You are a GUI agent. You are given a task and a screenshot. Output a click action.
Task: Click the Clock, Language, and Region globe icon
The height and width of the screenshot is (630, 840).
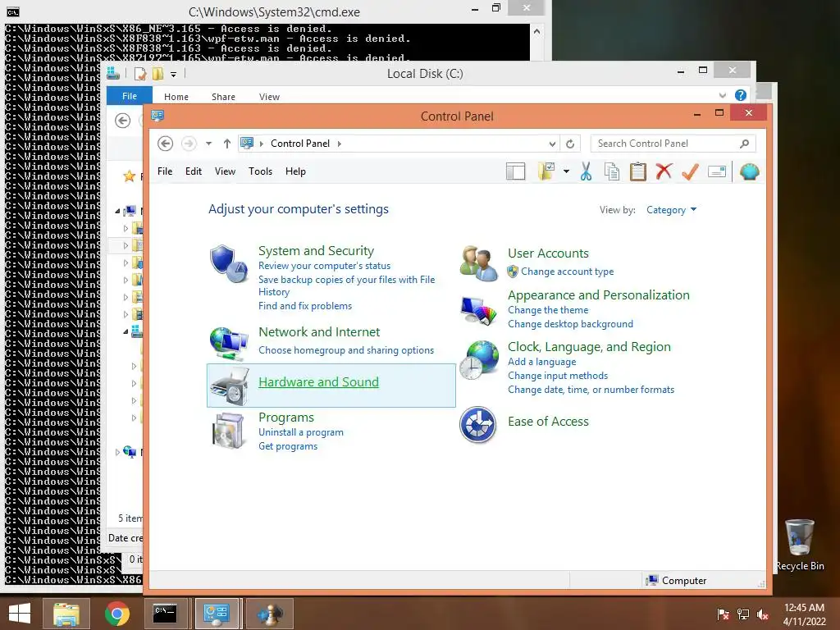[x=478, y=360]
